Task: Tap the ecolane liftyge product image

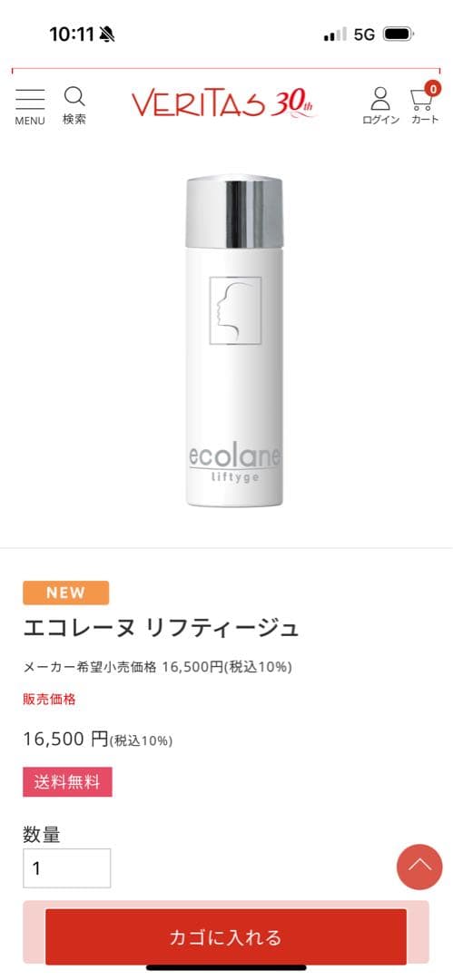Action: point(234,341)
